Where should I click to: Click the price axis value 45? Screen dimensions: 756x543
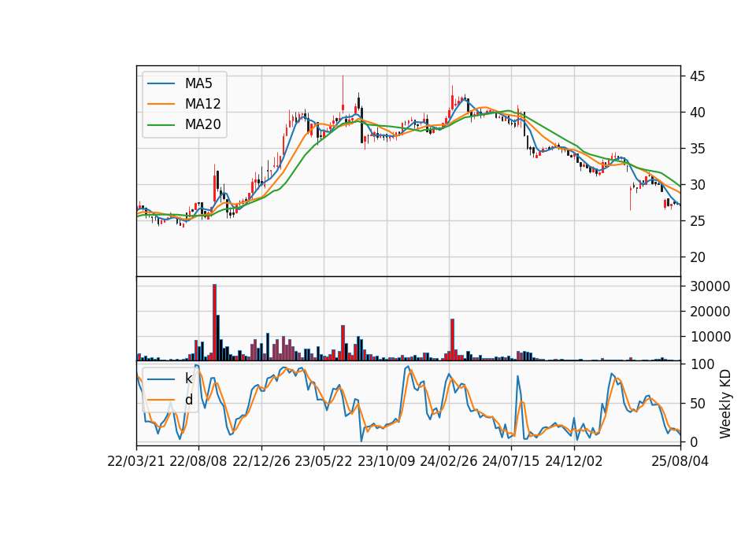697,76
